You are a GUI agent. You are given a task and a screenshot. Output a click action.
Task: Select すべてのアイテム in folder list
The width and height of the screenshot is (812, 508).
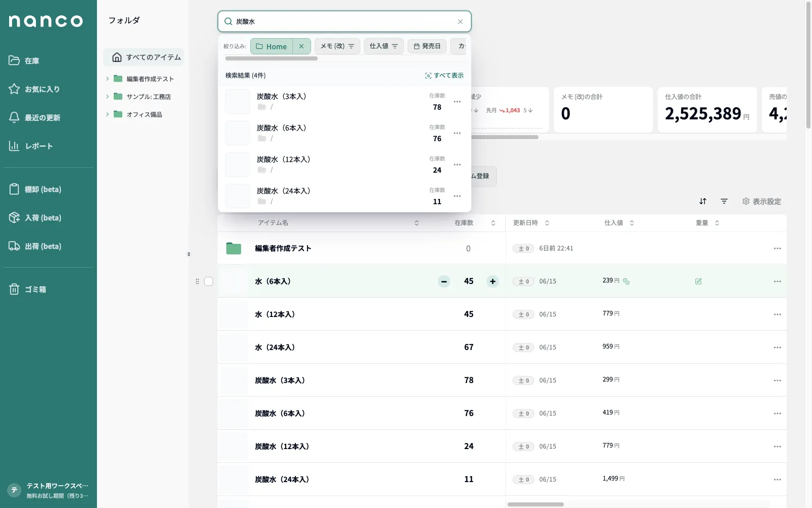tap(144, 57)
